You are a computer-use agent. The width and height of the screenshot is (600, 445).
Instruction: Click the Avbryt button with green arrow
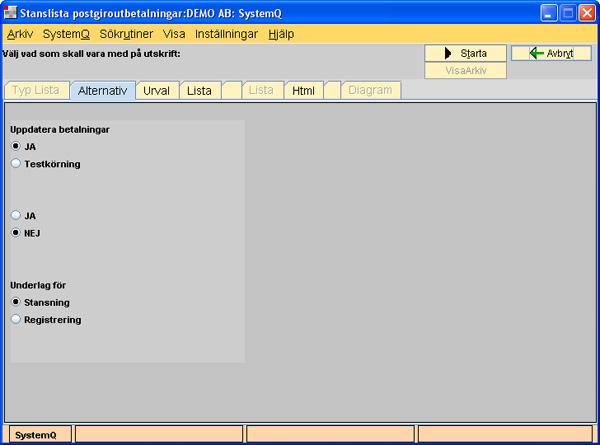pos(550,53)
